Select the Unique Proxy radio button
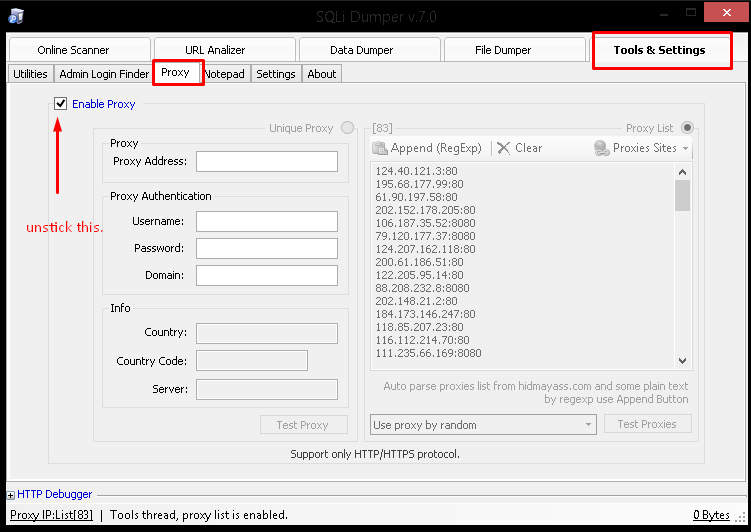The image size is (751, 532). point(347,128)
